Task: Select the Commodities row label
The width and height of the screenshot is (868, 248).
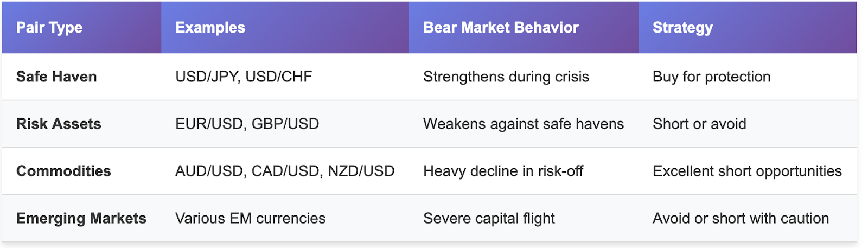Action: pyautogui.click(x=63, y=171)
